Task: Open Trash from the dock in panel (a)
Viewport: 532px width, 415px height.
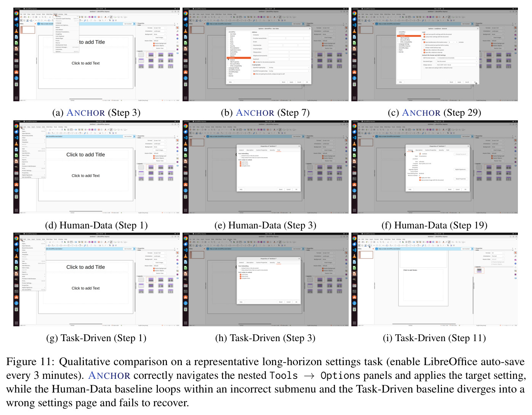Action: 16,84
